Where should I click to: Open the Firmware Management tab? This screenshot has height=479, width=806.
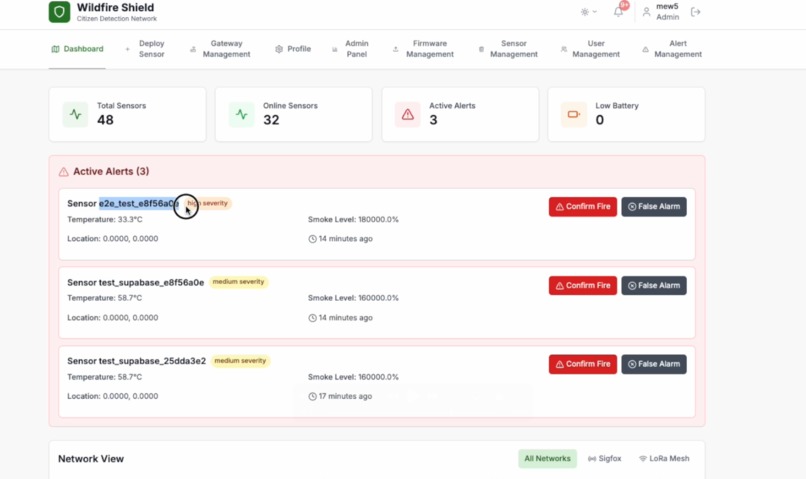(424, 49)
